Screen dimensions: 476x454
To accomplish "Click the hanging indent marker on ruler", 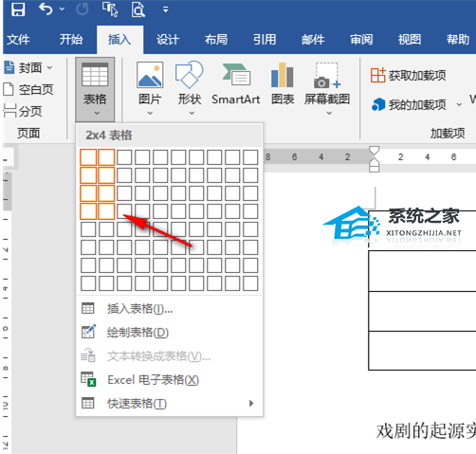I will (x=374, y=162).
